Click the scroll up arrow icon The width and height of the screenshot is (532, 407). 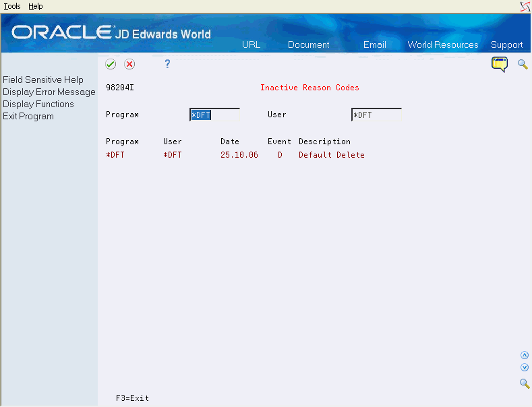[525, 355]
